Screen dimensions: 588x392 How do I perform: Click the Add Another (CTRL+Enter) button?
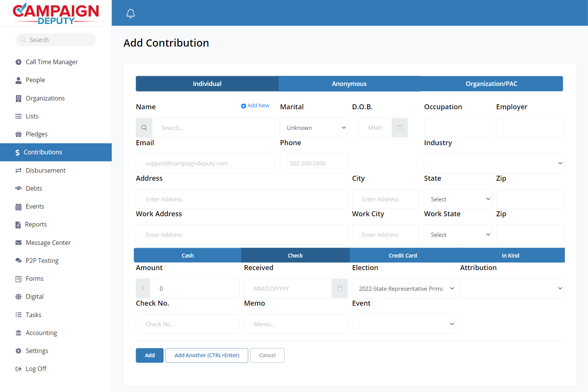tap(207, 355)
